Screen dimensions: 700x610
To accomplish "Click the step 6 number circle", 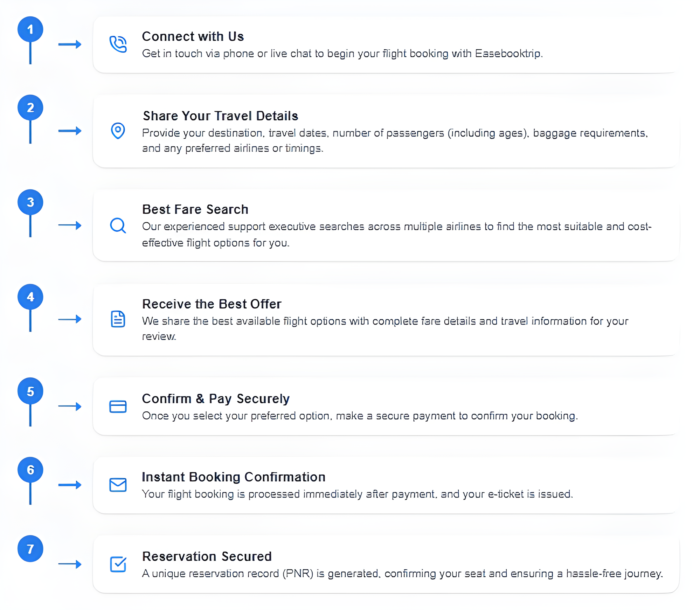I will 30,470.
